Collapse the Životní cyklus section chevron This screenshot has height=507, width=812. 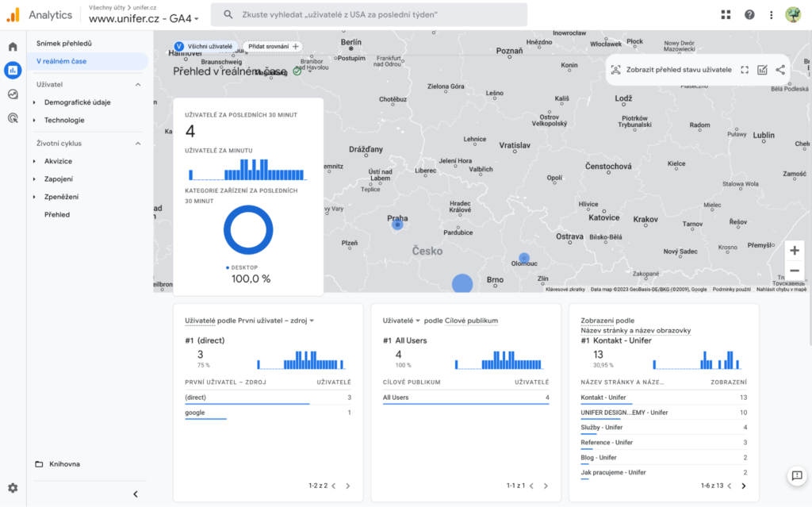pyautogui.click(x=138, y=144)
